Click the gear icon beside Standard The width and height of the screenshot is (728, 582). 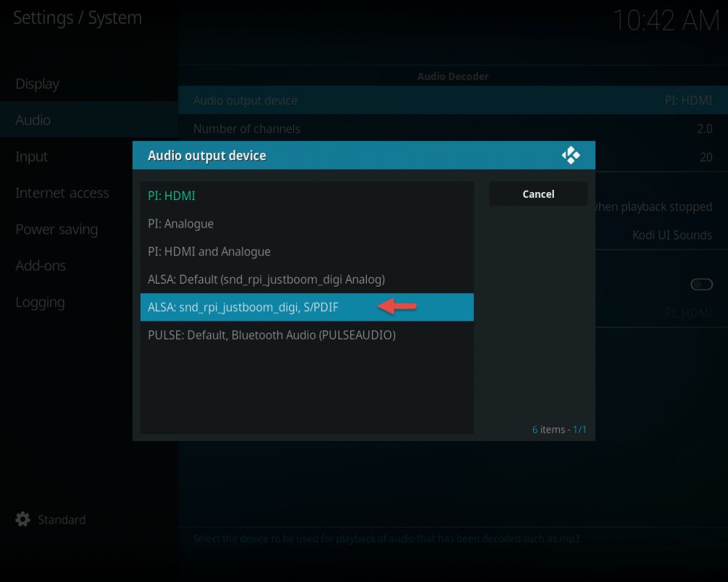pyautogui.click(x=23, y=519)
